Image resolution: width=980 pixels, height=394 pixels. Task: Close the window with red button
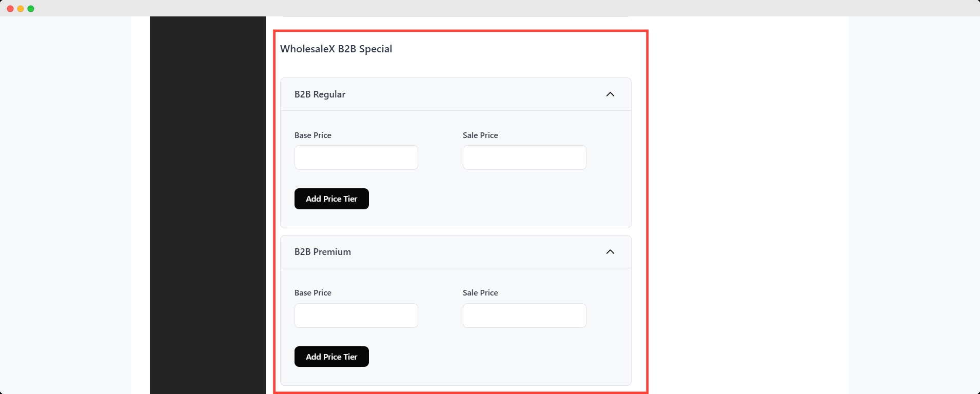coord(10,9)
